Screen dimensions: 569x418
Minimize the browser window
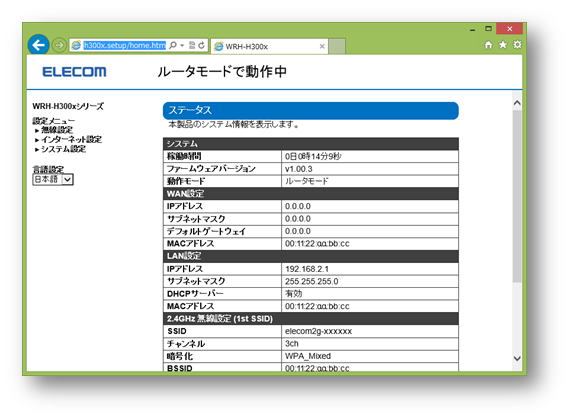click(472, 29)
